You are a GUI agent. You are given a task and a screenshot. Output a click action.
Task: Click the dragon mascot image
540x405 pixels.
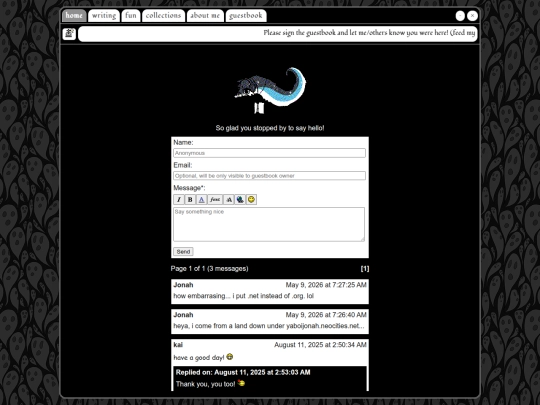(270, 90)
